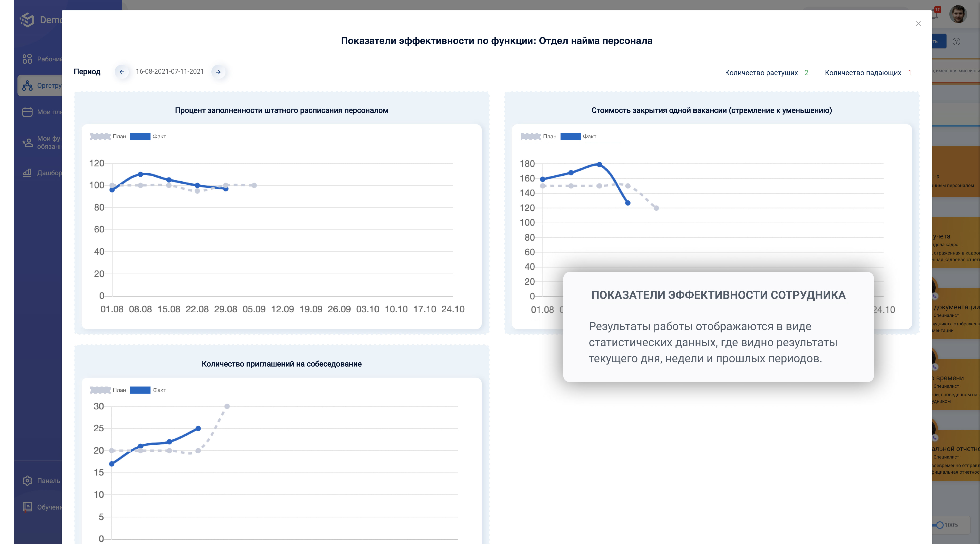Select peak fact point in staffing percentage chart
Screen dimensions: 980x544
tap(140, 174)
